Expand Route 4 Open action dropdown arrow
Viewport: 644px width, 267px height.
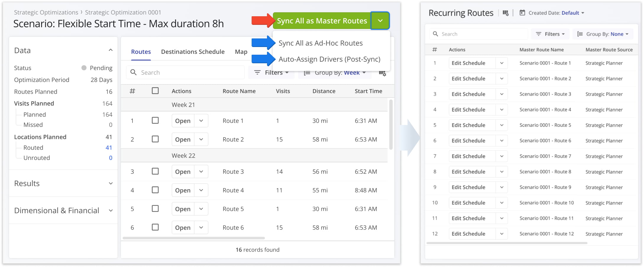201,190
